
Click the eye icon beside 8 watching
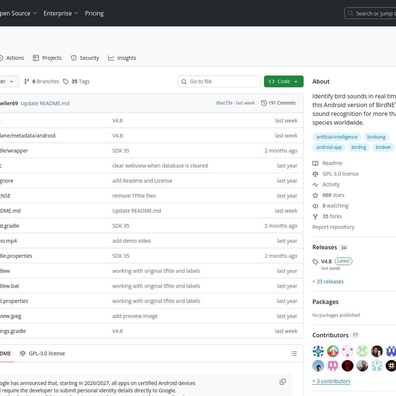tap(315, 206)
